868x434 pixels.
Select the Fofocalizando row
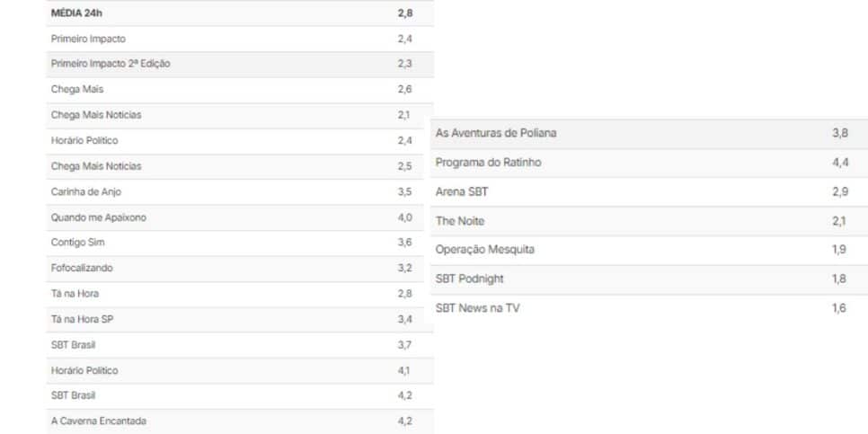tap(240, 269)
